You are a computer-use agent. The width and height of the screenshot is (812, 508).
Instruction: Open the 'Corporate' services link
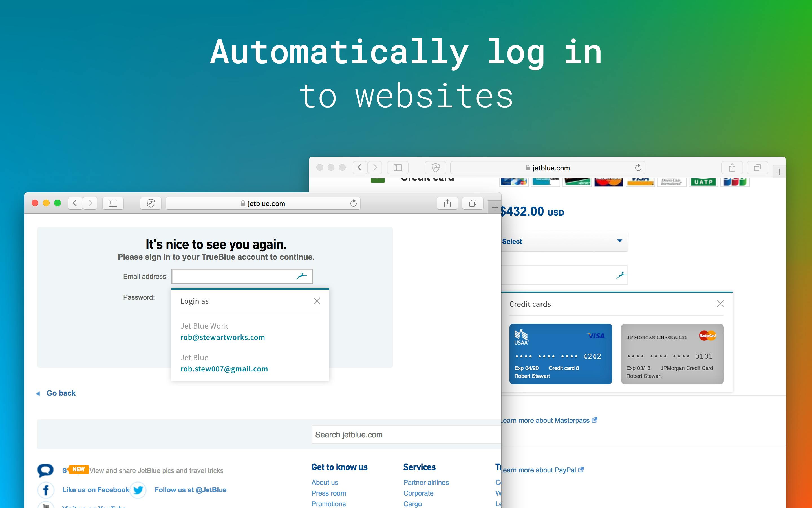(418, 493)
